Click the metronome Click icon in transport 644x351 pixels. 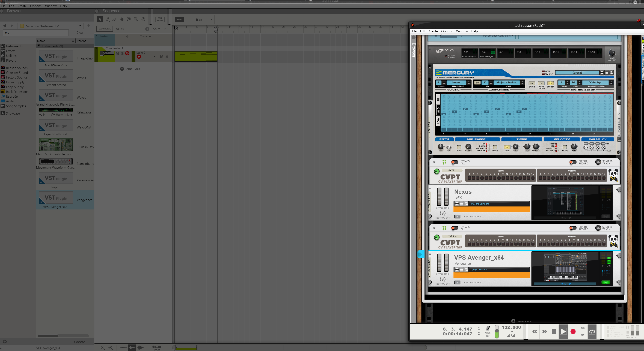[488, 328]
